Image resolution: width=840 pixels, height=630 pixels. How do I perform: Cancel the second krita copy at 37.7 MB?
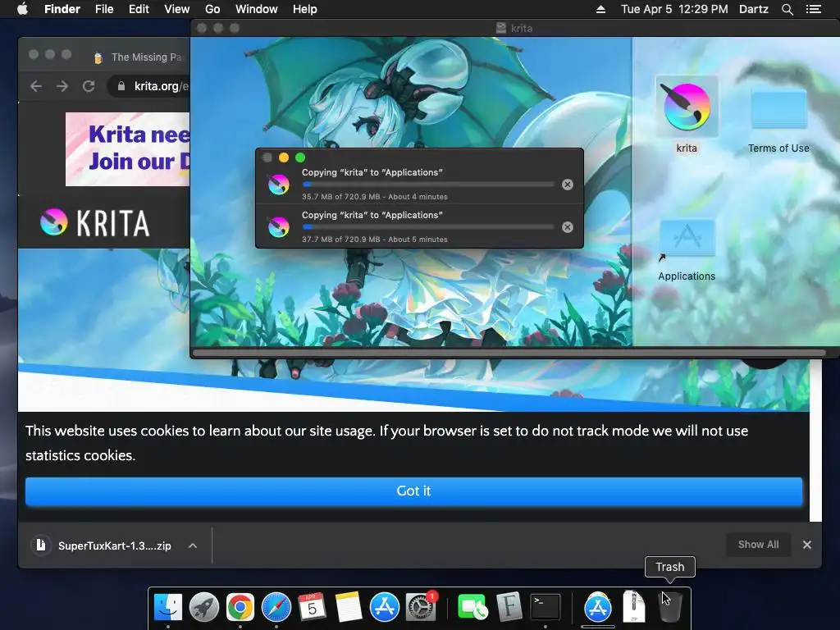[568, 227]
